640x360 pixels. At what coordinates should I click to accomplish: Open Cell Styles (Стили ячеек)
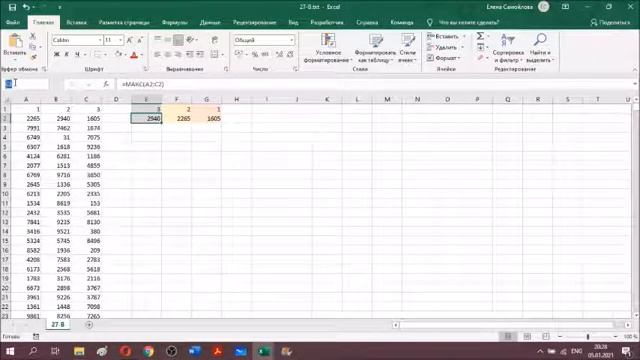[407, 49]
